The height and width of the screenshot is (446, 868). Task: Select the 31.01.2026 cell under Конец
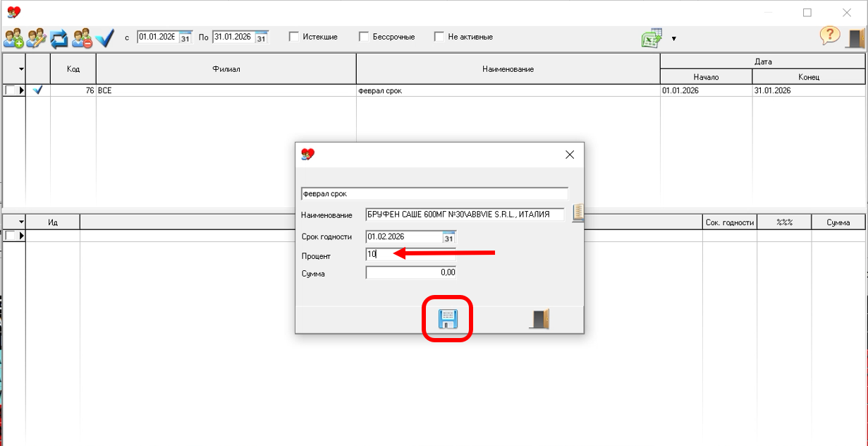(x=809, y=90)
